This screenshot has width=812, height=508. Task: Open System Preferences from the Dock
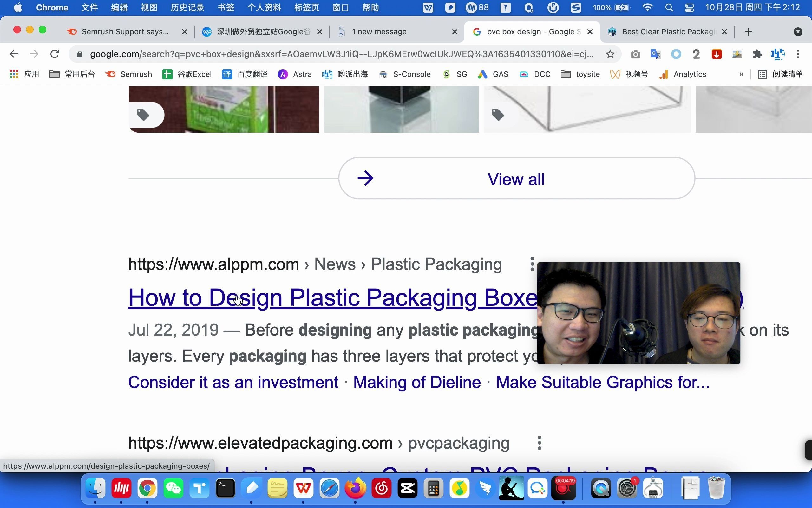pos(627,488)
